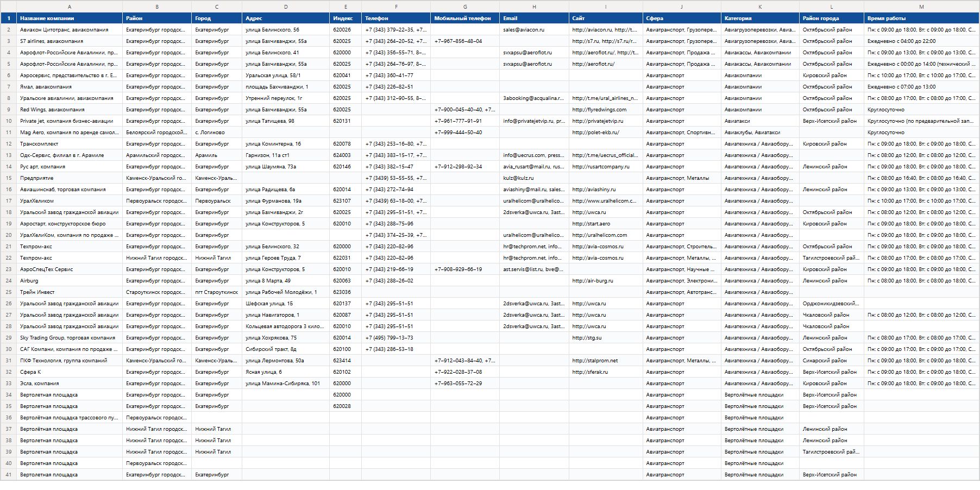Select column A by its letter header
The height and width of the screenshot is (490, 980).
70,7
